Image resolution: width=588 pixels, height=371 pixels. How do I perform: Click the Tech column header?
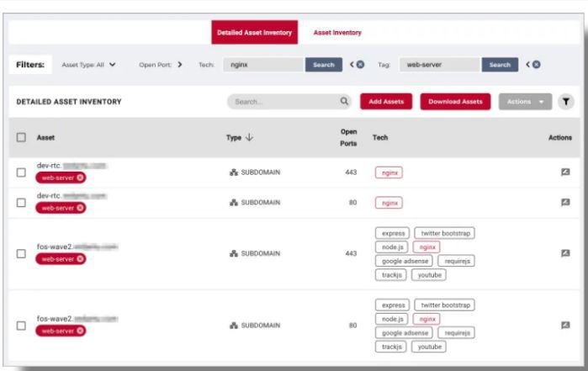pos(380,137)
